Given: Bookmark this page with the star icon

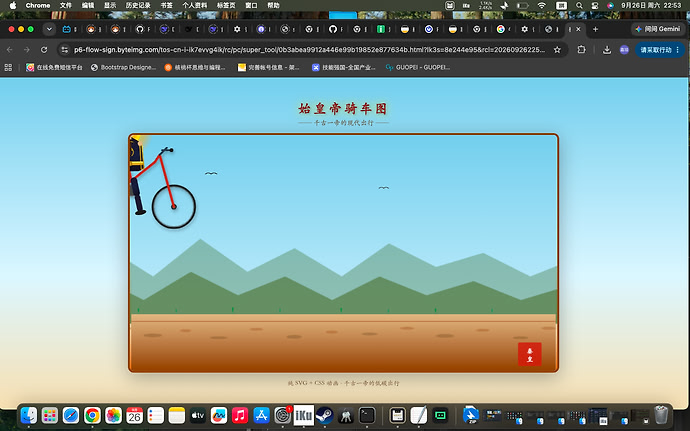Looking at the screenshot, I should (x=557, y=50).
